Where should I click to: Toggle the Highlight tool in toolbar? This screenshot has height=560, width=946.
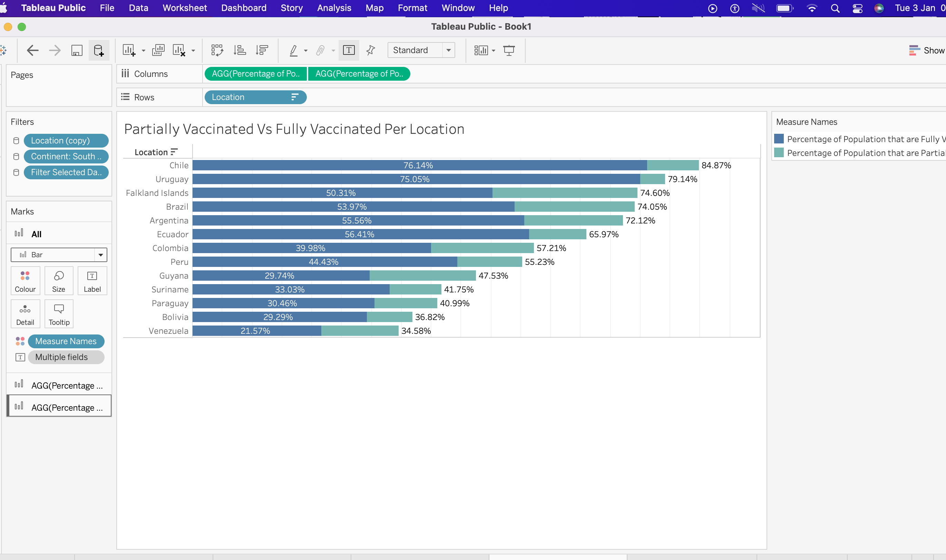click(294, 50)
